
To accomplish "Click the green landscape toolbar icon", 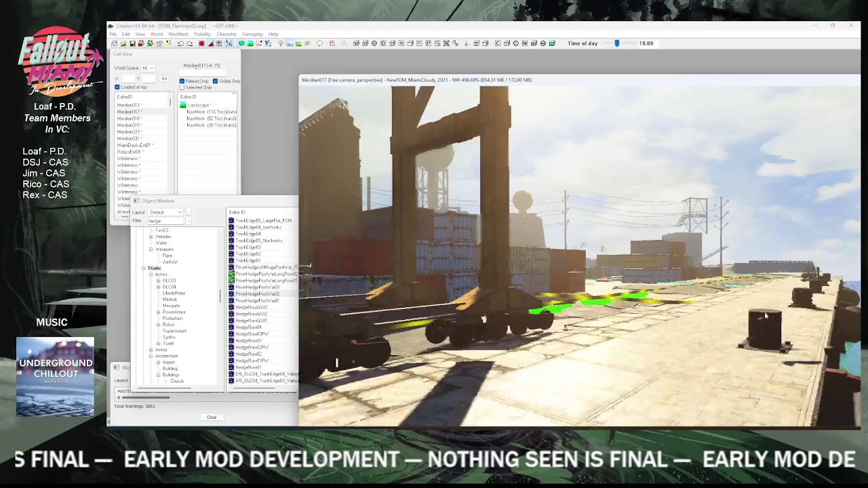I will 250,43.
